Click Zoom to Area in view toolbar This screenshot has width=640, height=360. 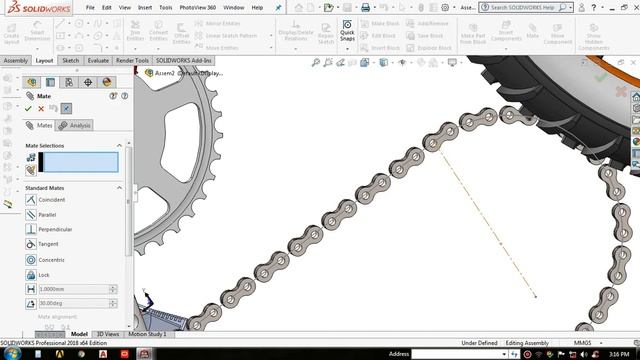[328, 62]
